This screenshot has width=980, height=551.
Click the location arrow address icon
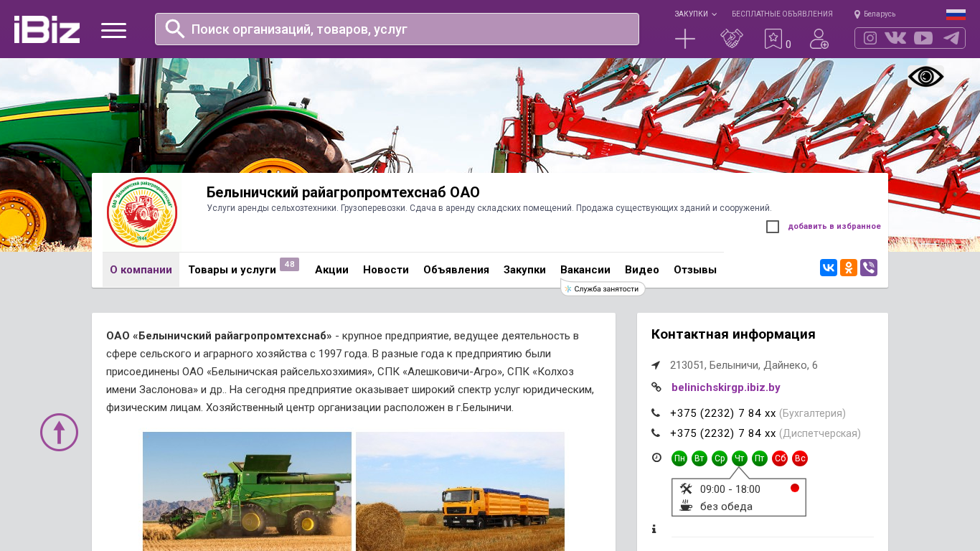tap(656, 365)
